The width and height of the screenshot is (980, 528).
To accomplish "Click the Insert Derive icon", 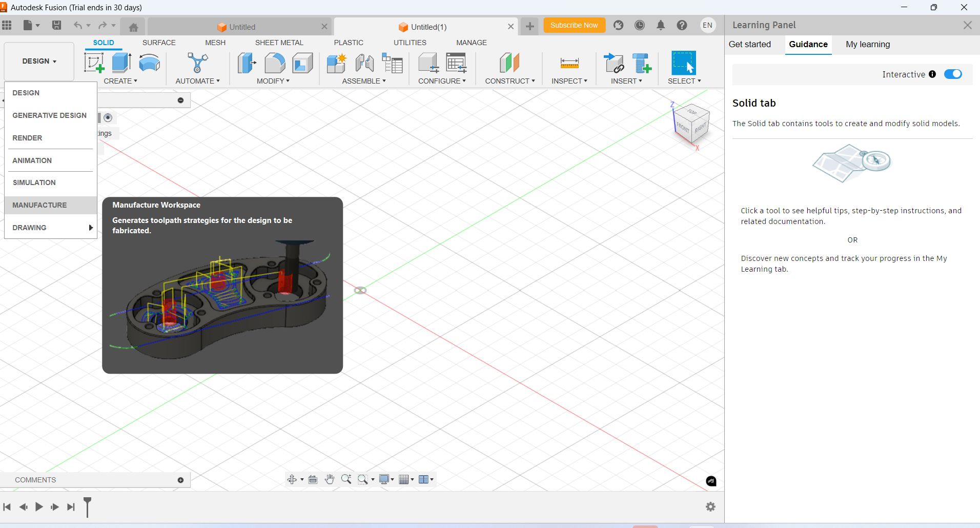I will coord(614,63).
